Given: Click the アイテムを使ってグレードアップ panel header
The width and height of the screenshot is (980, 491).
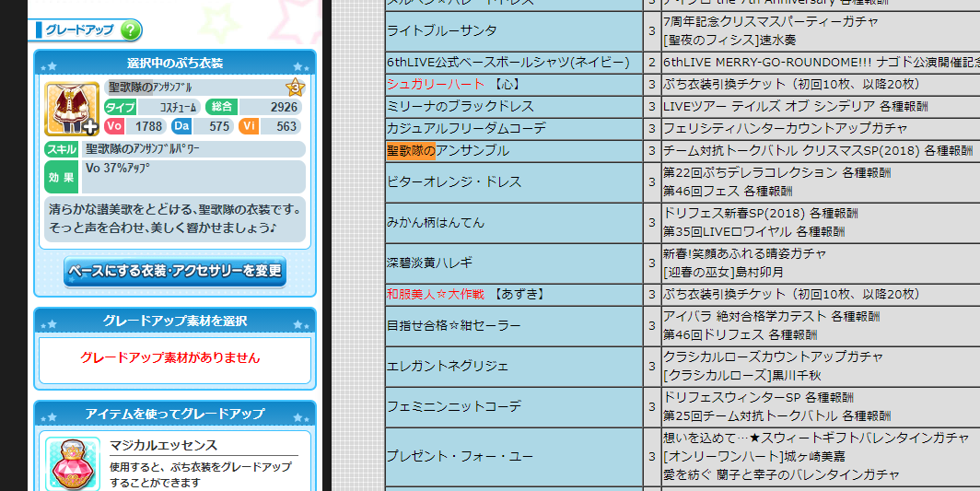Looking at the screenshot, I should click(175, 414).
